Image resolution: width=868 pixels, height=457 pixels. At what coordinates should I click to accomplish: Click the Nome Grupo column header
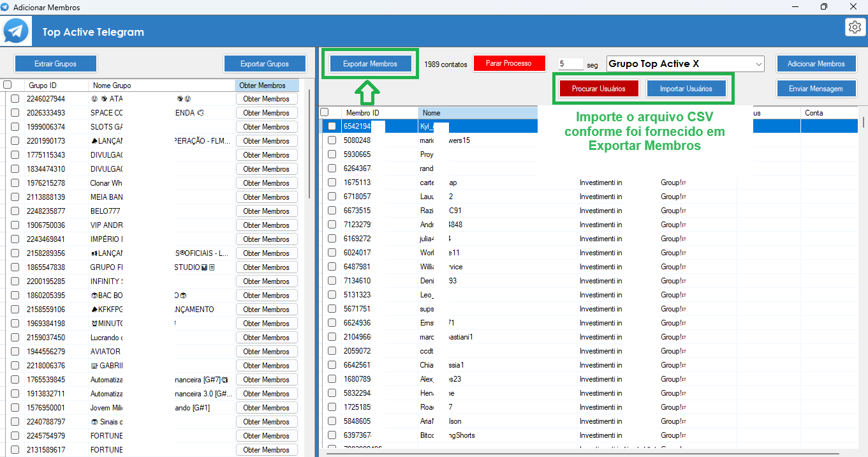point(162,86)
